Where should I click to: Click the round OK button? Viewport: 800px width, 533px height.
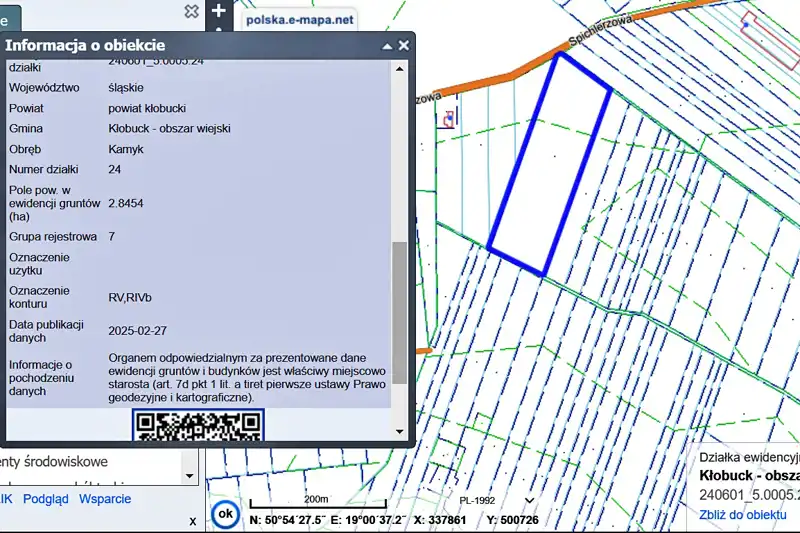[x=226, y=514]
